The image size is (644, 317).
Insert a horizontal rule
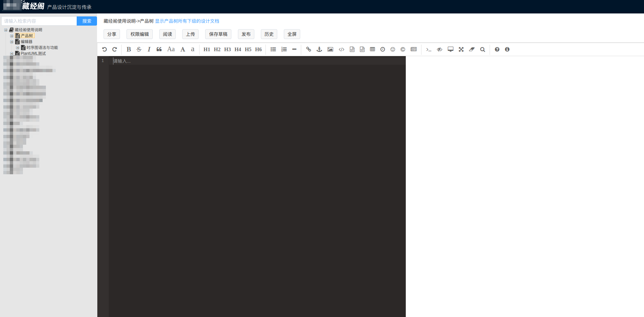(x=294, y=49)
